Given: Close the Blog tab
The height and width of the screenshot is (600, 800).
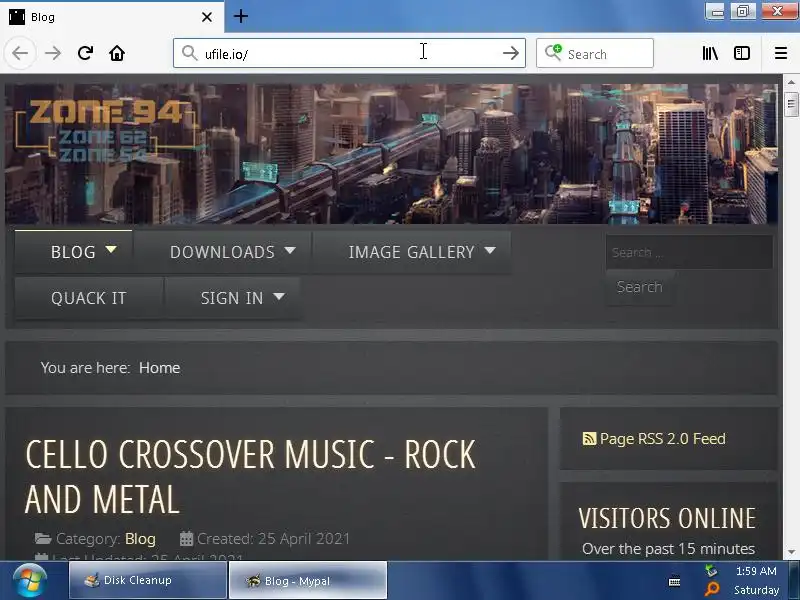Looking at the screenshot, I should coord(207,17).
